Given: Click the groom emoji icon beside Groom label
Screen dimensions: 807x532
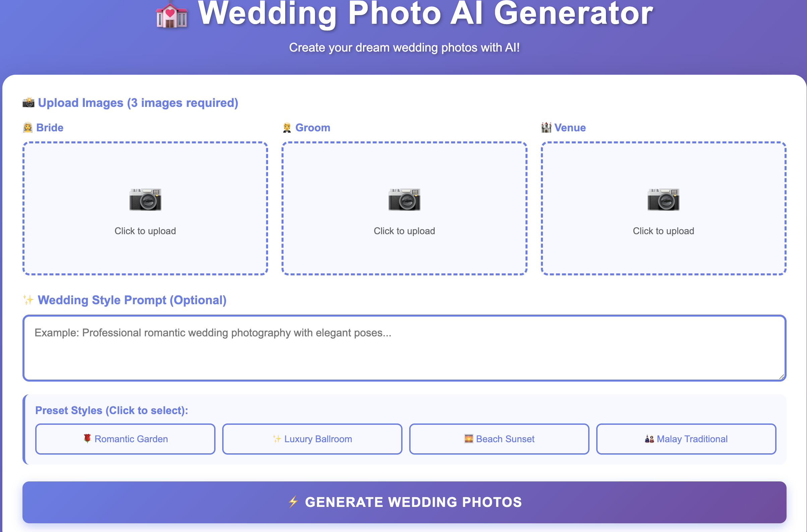Looking at the screenshot, I should coord(287,128).
